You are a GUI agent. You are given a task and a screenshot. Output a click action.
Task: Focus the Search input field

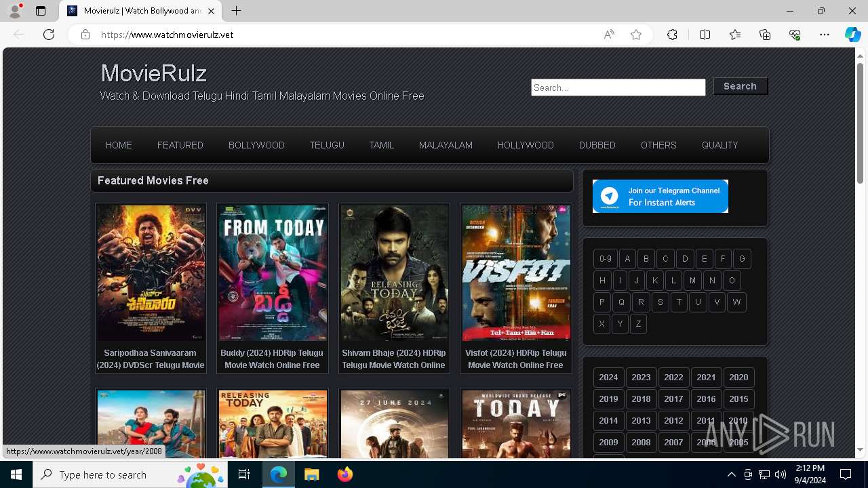618,87
